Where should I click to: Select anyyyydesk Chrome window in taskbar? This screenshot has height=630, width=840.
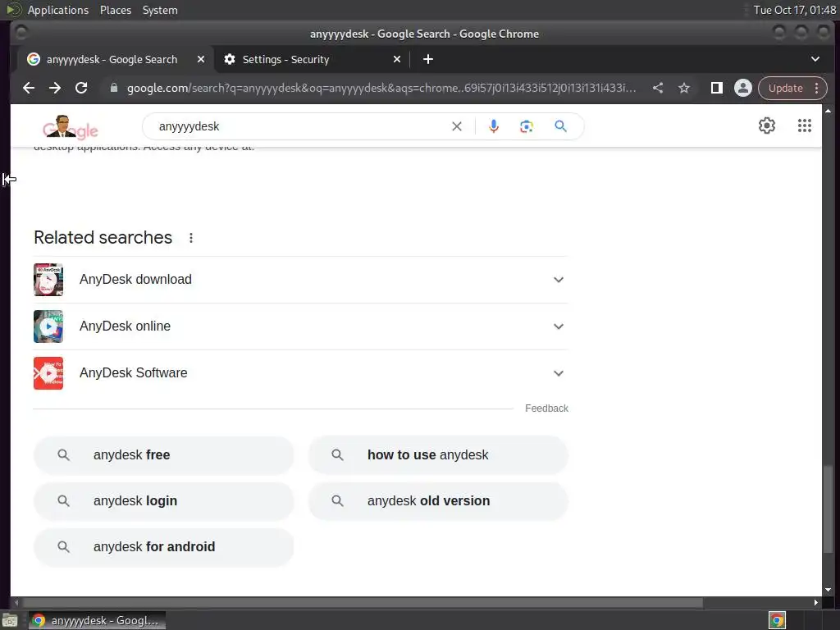97,620
